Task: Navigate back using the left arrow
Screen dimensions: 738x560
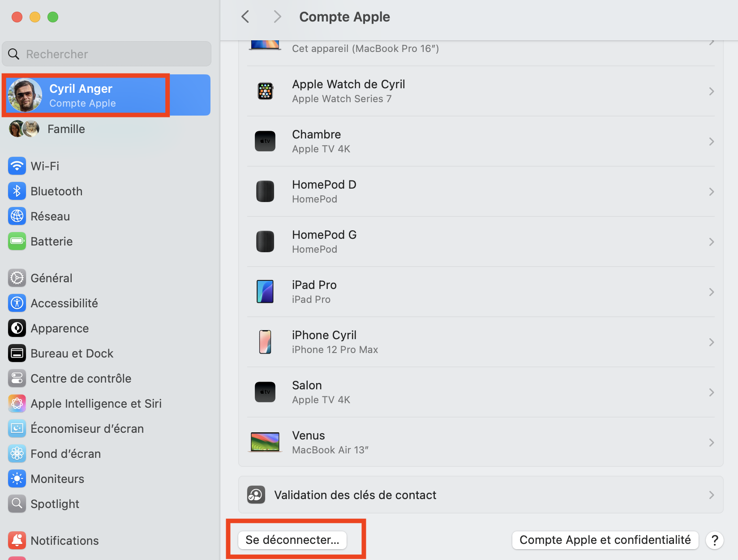Action: (245, 17)
